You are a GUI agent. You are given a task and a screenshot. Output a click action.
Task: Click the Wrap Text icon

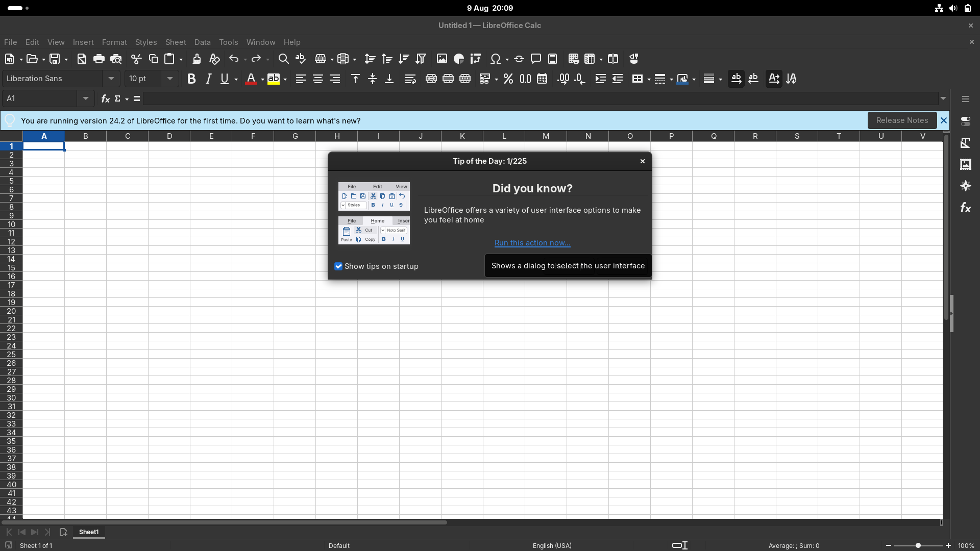tap(410, 79)
